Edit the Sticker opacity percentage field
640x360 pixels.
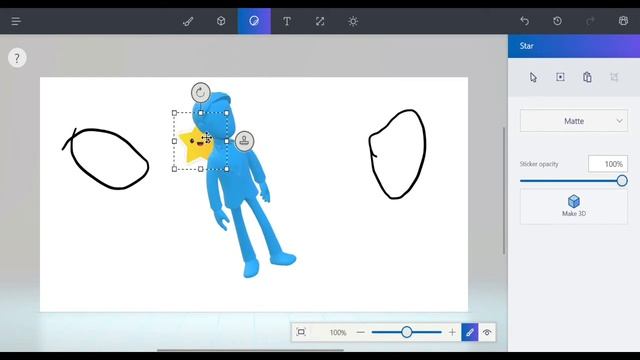[x=608, y=164]
